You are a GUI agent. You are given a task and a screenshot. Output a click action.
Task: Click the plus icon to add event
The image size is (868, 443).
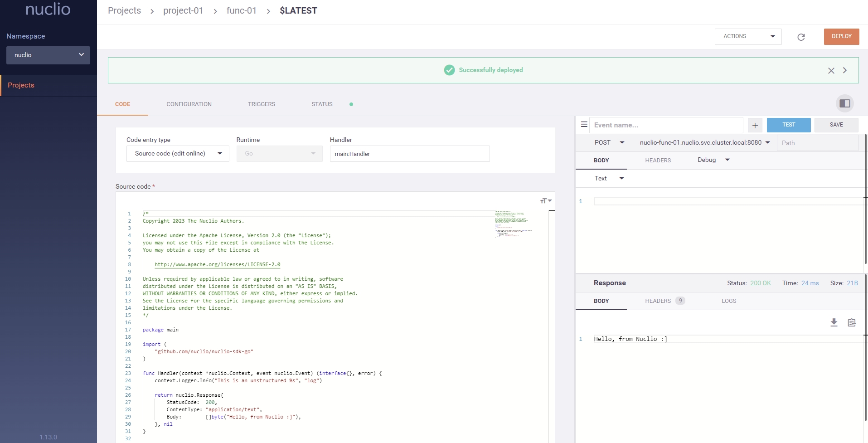click(755, 125)
